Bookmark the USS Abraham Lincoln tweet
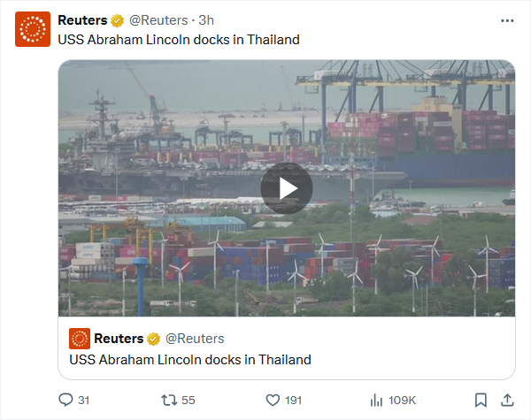 tap(481, 400)
